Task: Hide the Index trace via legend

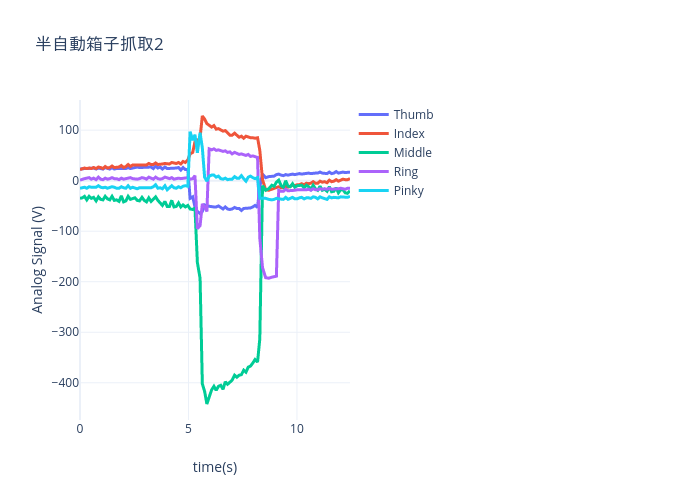Action: (392, 133)
